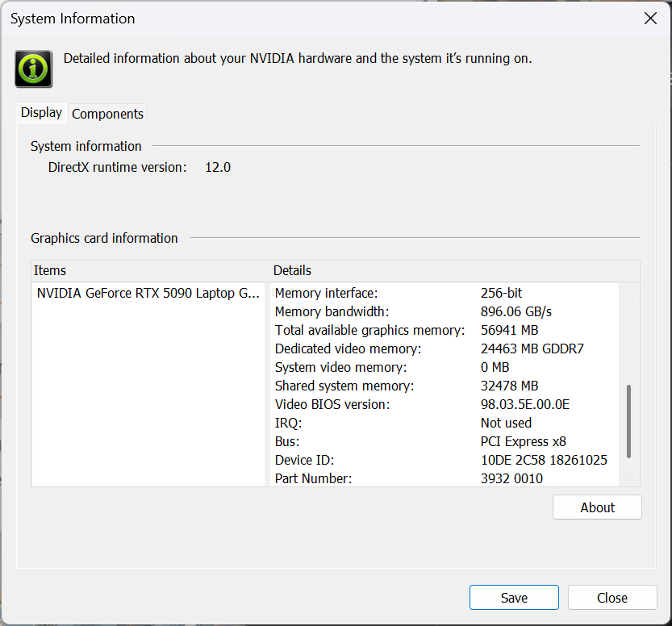Image resolution: width=672 pixels, height=626 pixels.
Task: Click the About button
Action: (x=597, y=507)
